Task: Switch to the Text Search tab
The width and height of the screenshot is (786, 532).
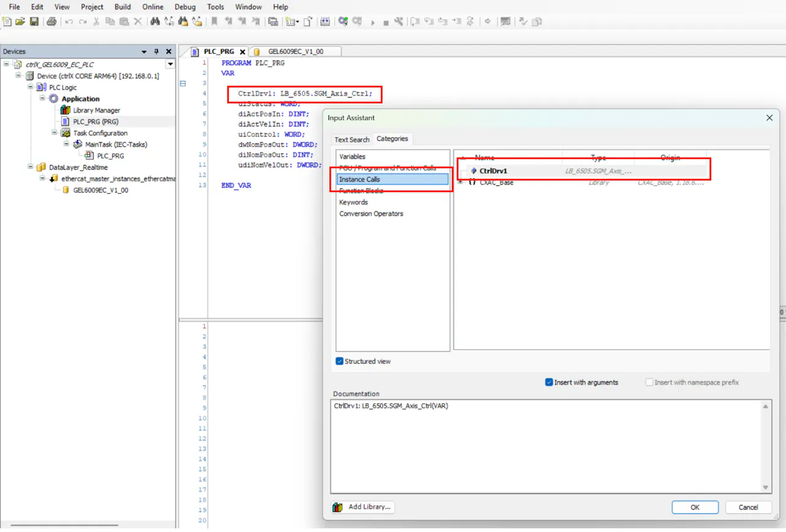Action: pos(352,140)
